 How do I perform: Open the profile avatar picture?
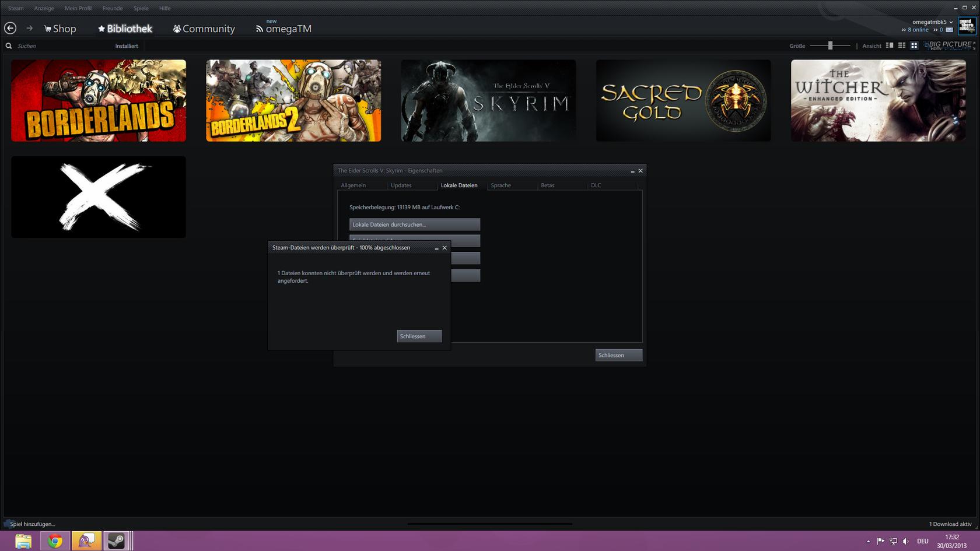(967, 26)
